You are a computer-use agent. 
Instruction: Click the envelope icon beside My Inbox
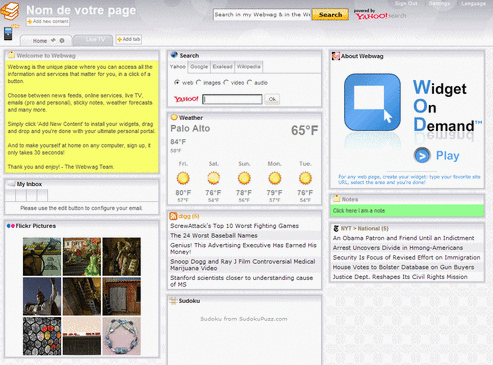pos(11,184)
